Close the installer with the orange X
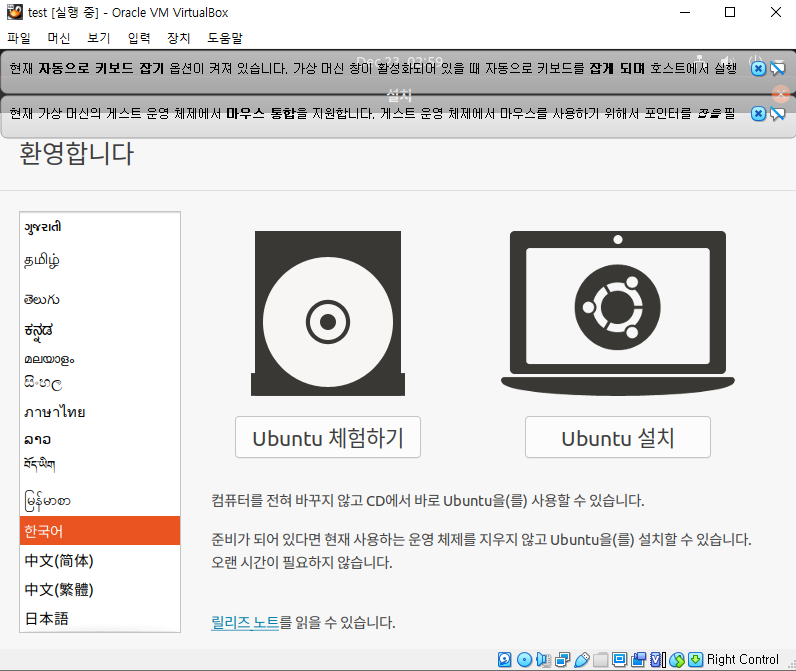The width and height of the screenshot is (796, 671). (x=781, y=94)
